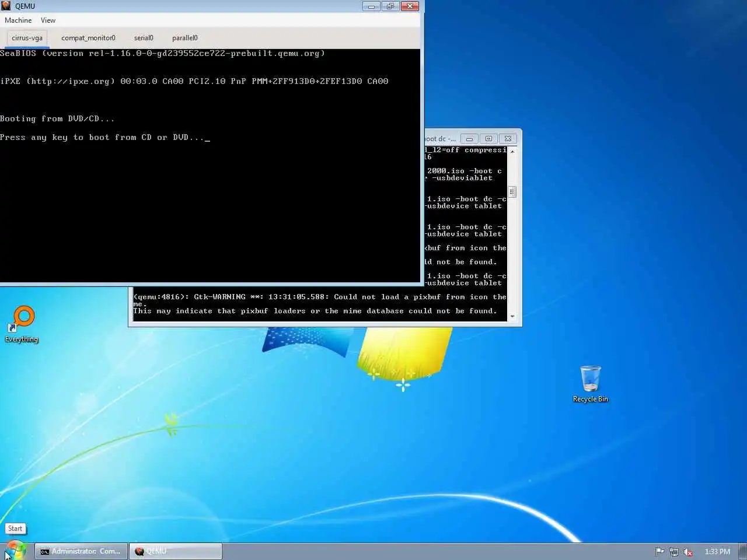Open the clock showing 1:33 PM

point(717,551)
